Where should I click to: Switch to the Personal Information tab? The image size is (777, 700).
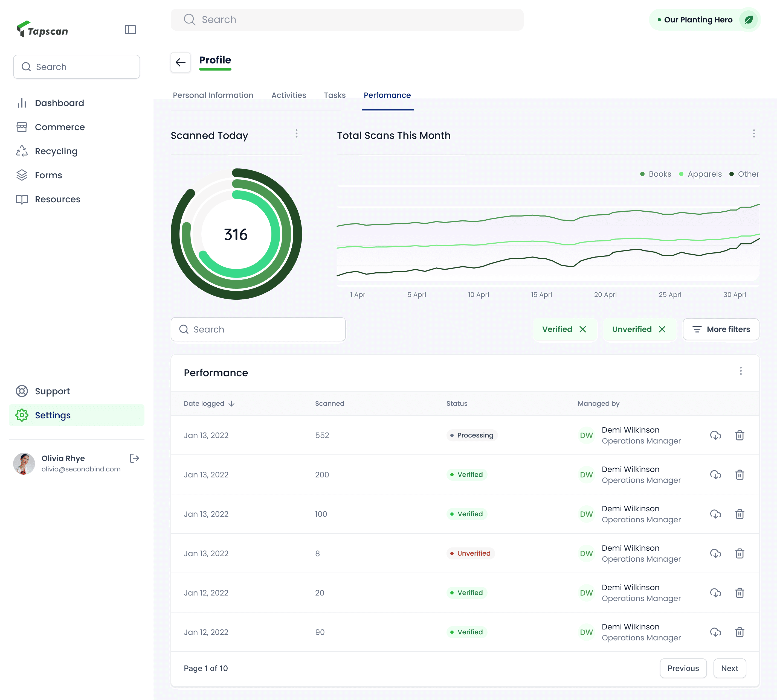click(213, 95)
